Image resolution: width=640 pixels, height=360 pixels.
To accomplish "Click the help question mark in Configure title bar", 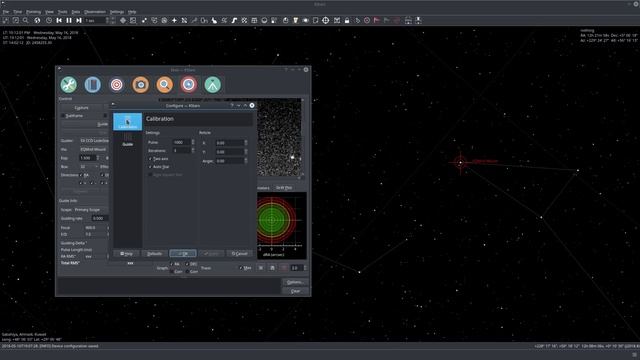I will [x=232, y=105].
